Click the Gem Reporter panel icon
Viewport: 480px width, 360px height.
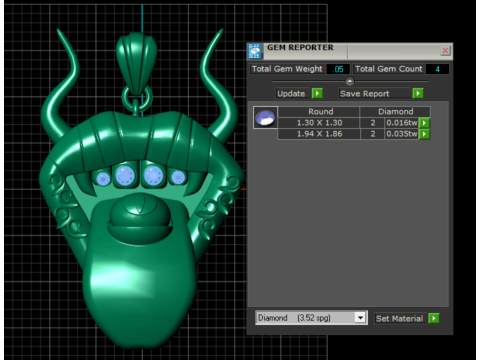coord(255,51)
